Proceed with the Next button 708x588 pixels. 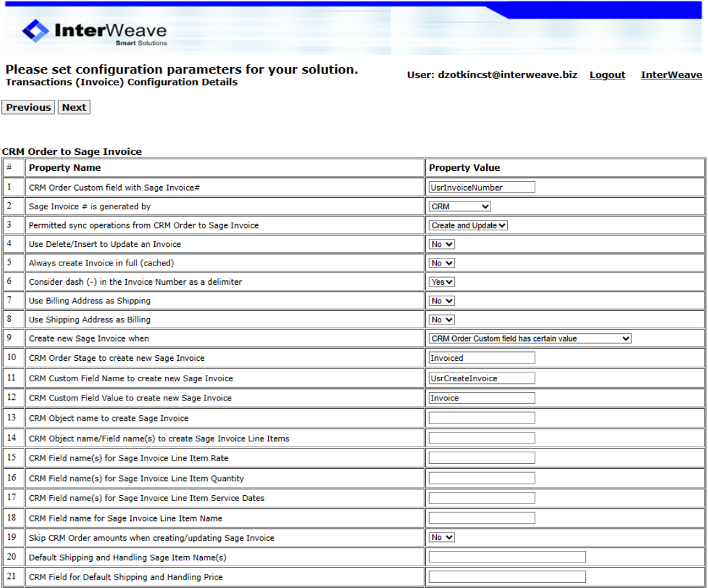pyautogui.click(x=74, y=107)
